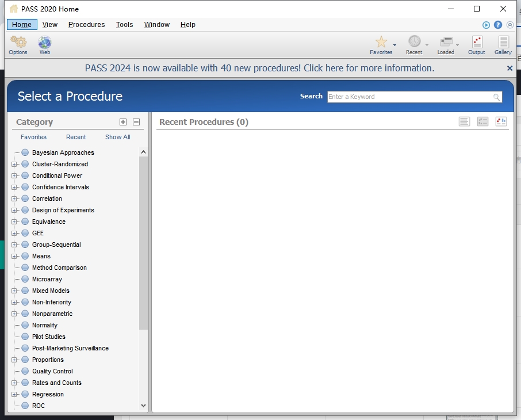This screenshot has width=521, height=420.
Task: Click the Web globe icon
Action: tap(45, 43)
